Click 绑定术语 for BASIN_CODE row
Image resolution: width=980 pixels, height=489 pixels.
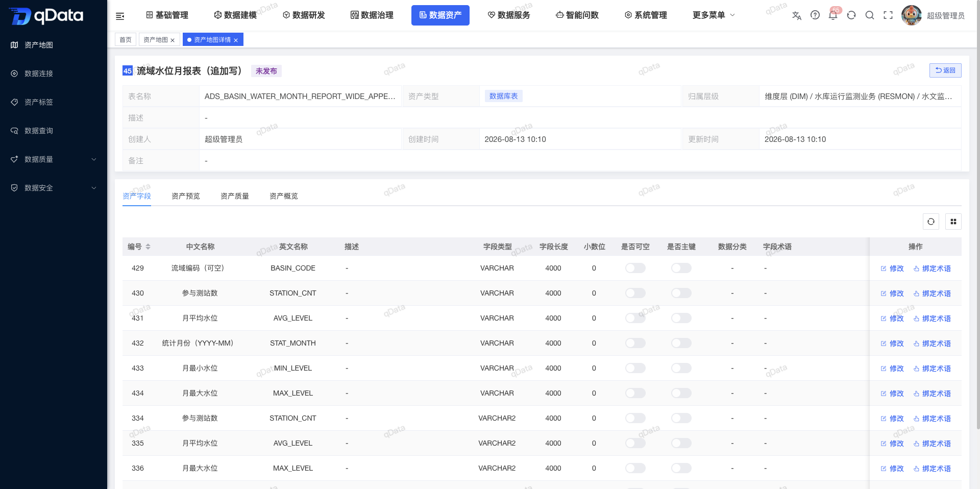point(932,268)
